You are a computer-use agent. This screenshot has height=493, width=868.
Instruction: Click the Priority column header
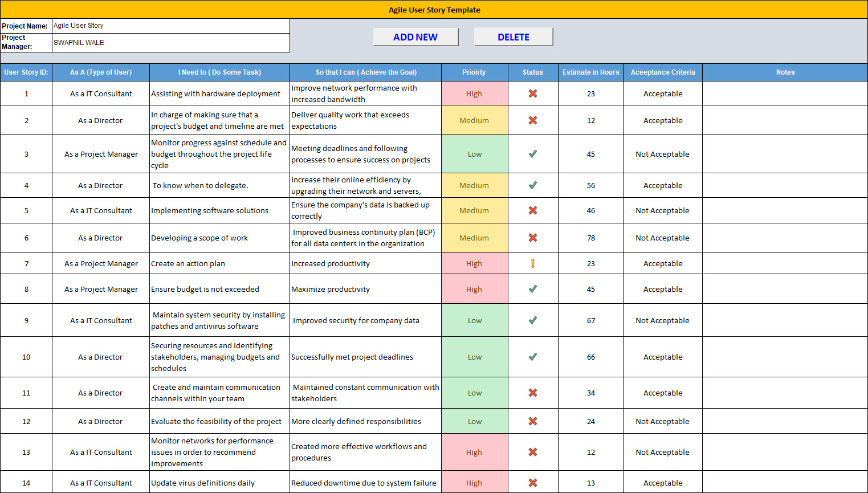pos(474,72)
